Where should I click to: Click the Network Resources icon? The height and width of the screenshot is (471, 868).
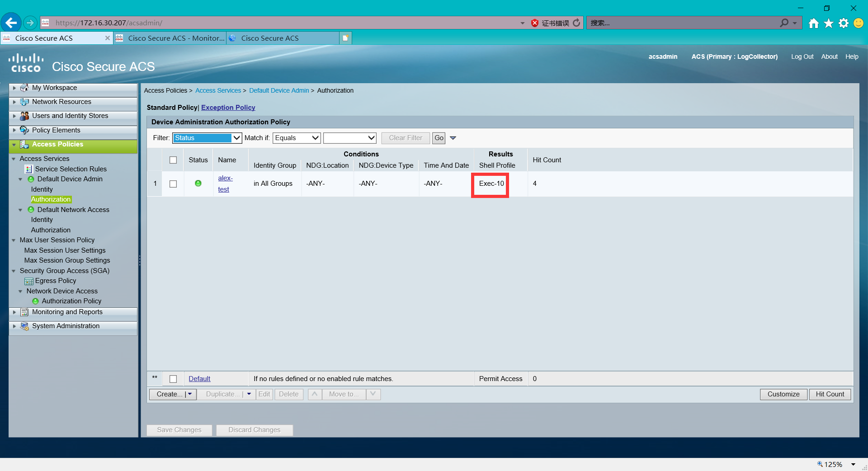click(24, 102)
